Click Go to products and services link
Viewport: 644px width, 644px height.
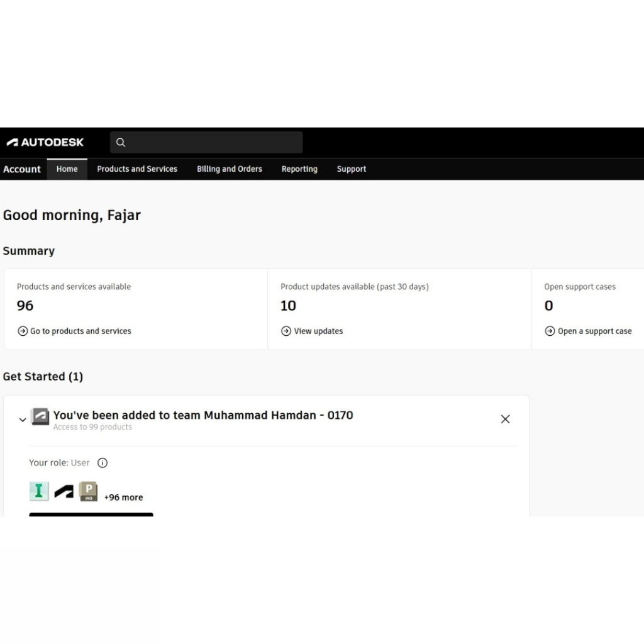click(80, 331)
